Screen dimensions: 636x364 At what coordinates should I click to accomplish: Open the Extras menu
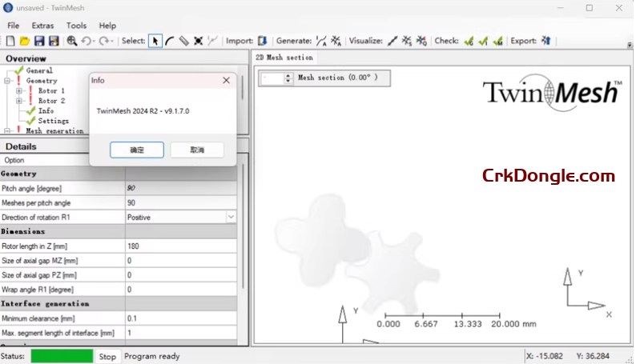point(42,26)
